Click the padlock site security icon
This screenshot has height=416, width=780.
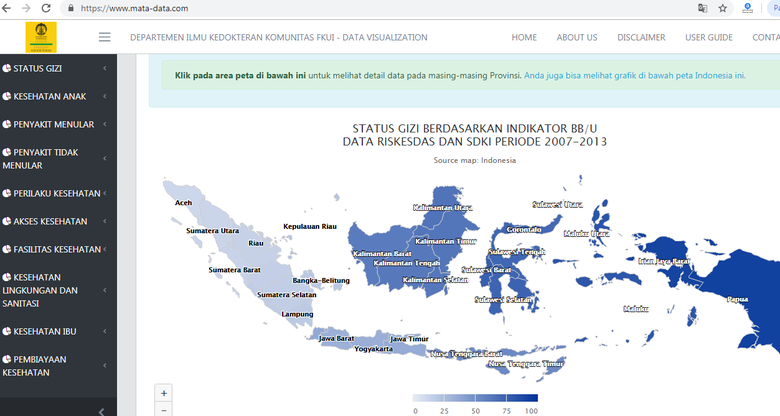pyautogui.click(x=71, y=8)
